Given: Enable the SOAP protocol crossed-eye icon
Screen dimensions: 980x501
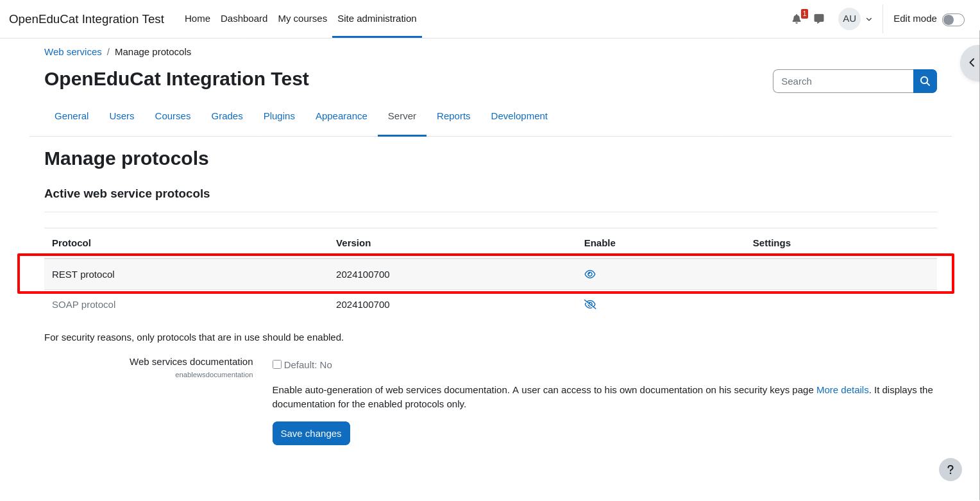Looking at the screenshot, I should (x=590, y=304).
